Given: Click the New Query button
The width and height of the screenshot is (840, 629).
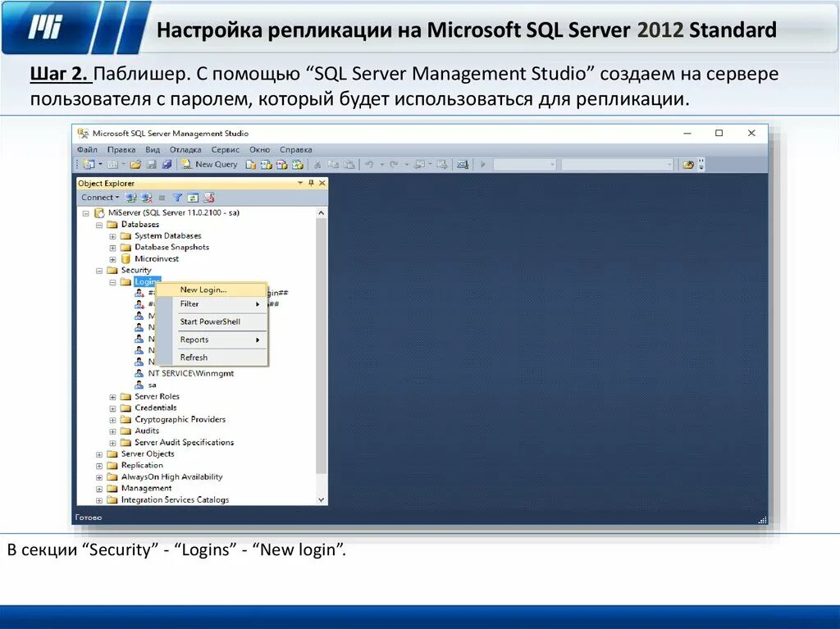Looking at the screenshot, I should point(209,165).
